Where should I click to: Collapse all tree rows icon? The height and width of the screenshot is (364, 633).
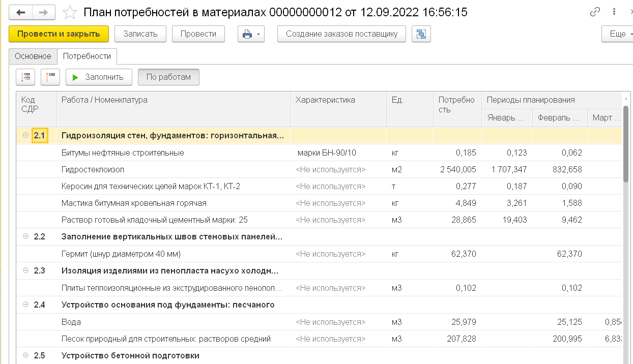(x=50, y=77)
